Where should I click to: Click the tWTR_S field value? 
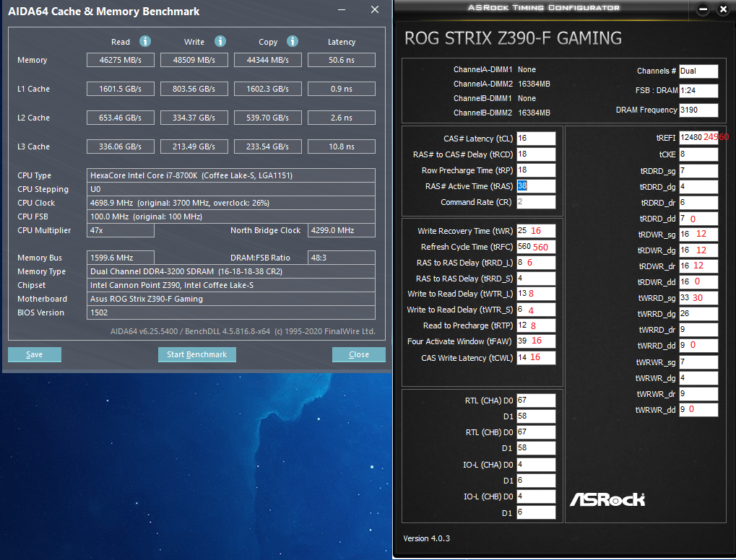536,310
